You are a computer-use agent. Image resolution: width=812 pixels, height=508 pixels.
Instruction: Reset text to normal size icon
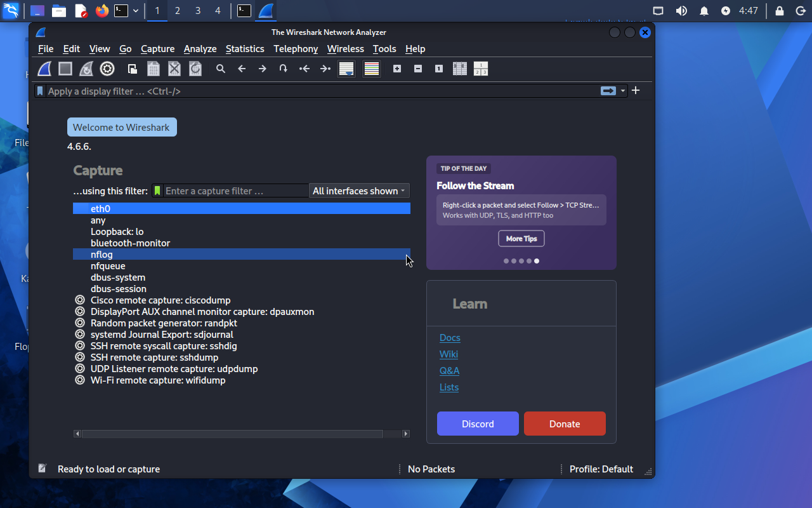439,69
